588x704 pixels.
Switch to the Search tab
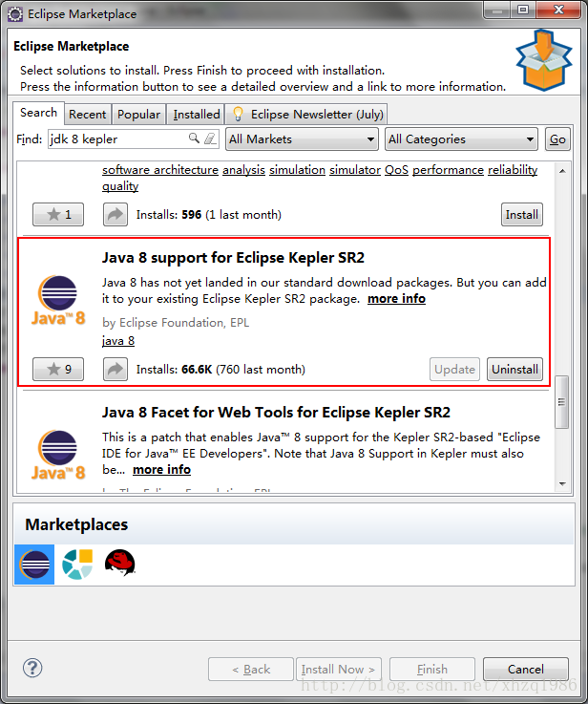pos(38,113)
